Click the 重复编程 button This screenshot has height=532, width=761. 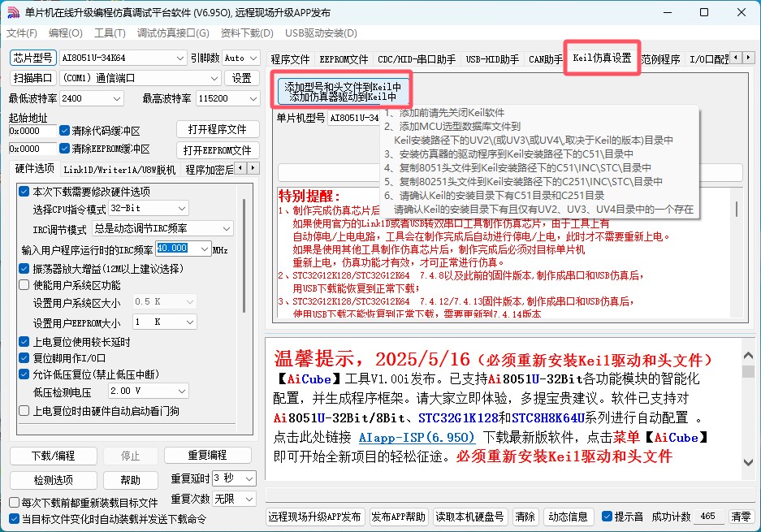point(208,456)
